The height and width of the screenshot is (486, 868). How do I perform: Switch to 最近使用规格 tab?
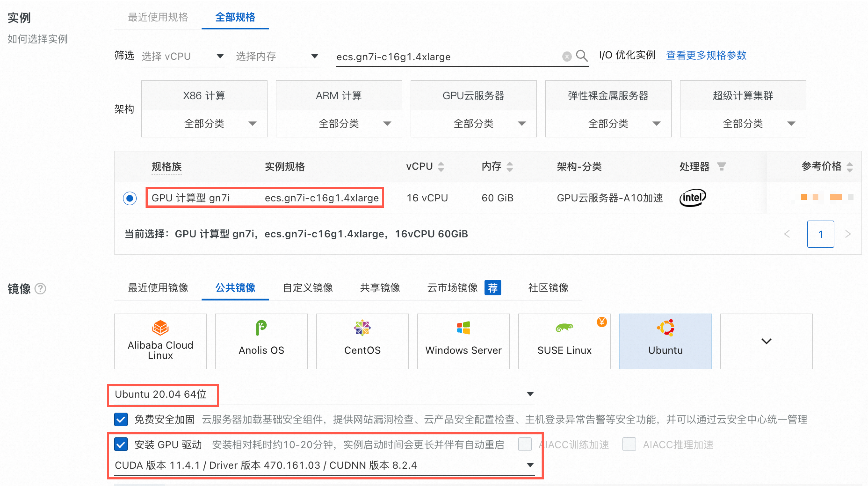coord(158,17)
